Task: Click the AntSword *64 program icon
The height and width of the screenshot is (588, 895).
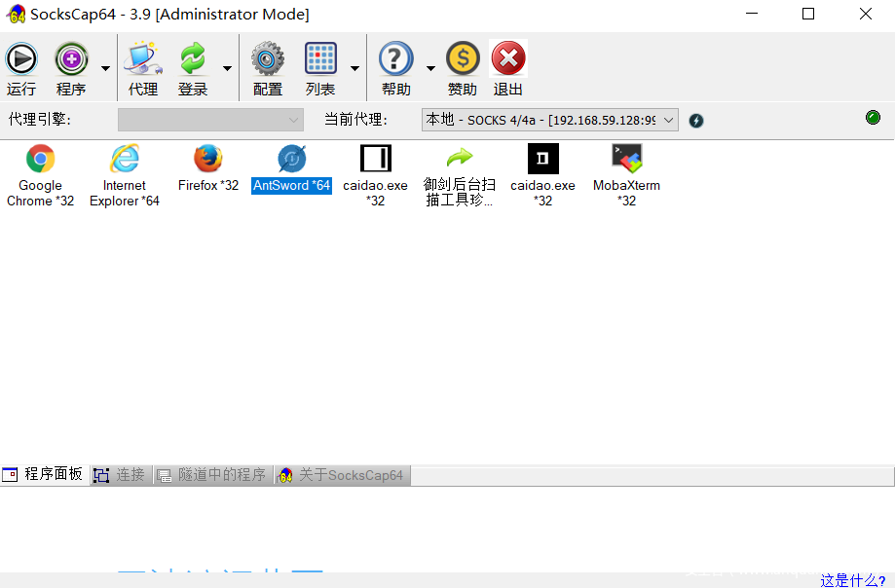Action: (x=291, y=159)
